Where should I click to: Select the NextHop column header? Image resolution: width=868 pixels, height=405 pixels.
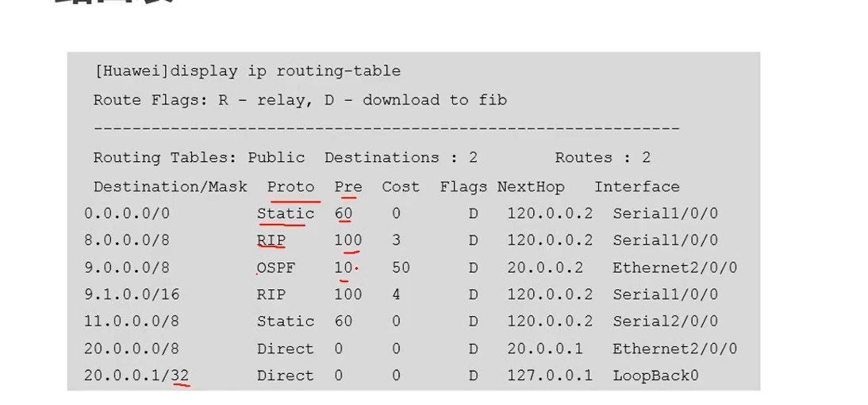point(531,187)
